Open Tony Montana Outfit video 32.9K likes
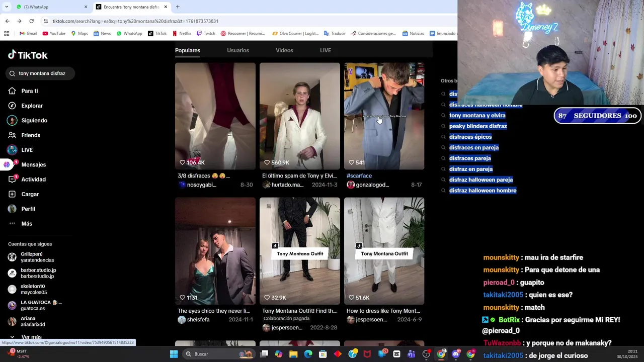This screenshot has height=362, width=644. (300, 251)
